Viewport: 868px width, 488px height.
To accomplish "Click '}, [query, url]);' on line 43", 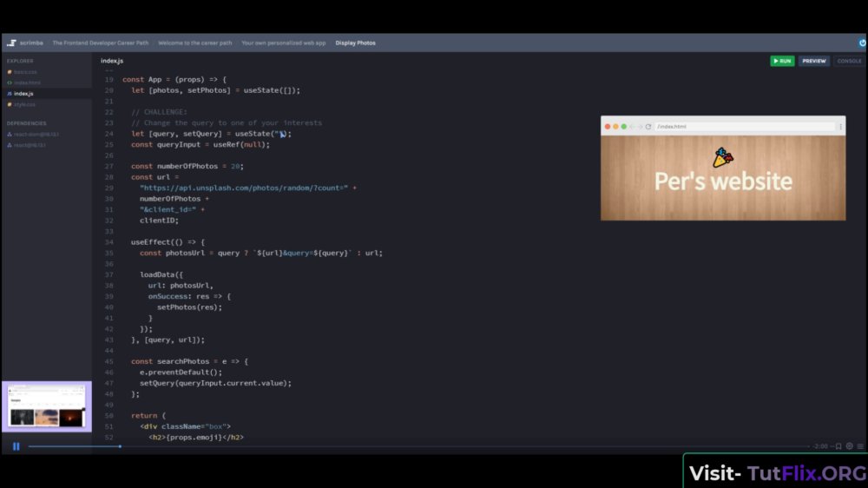I will [168, 340].
